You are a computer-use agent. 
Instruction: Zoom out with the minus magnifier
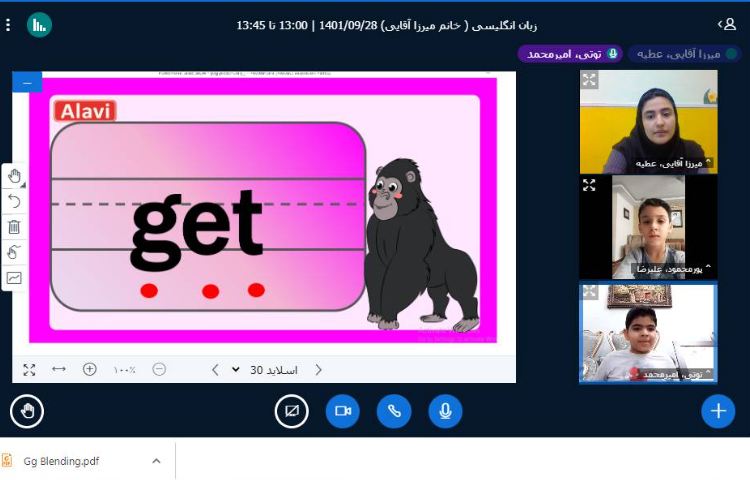(x=159, y=369)
